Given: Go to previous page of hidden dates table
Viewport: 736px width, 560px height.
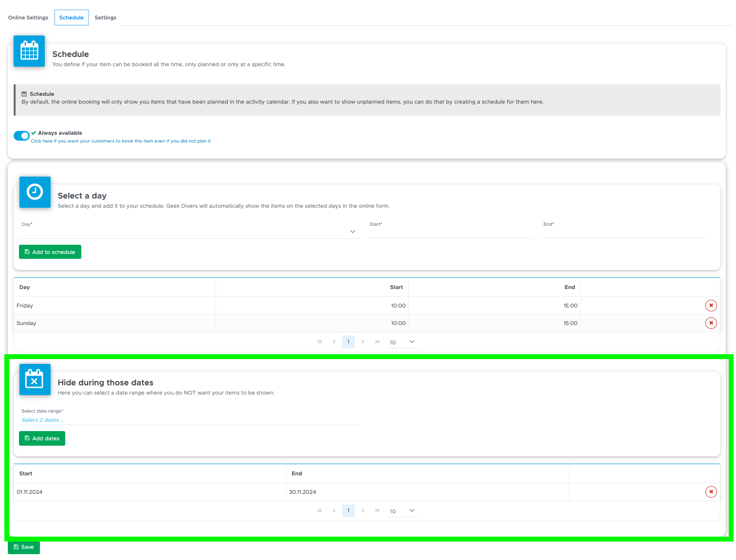Looking at the screenshot, I should 334,510.
